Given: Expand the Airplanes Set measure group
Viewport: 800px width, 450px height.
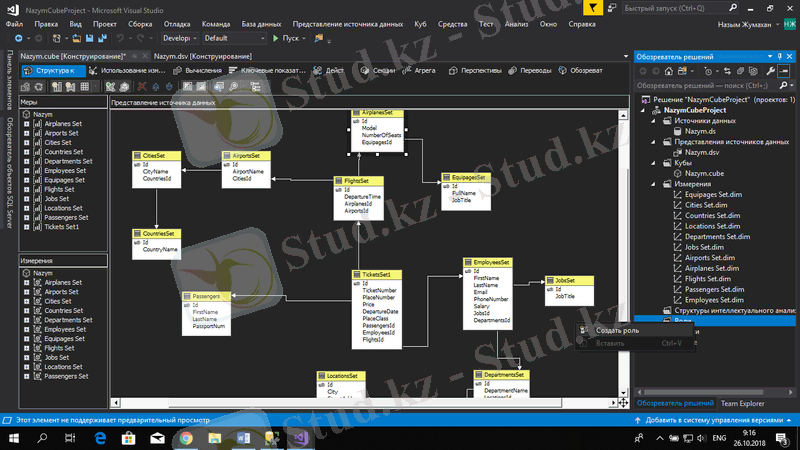Looking at the screenshot, I should 27,123.
